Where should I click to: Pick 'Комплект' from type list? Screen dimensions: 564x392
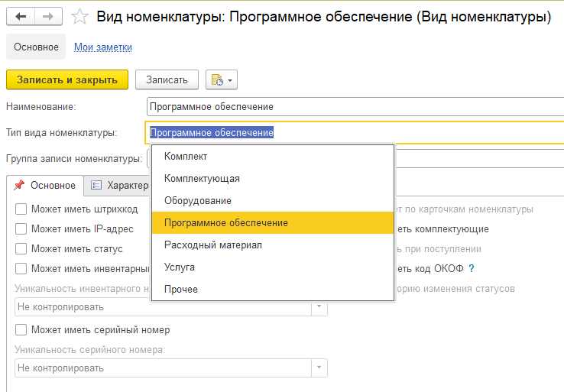[x=186, y=156]
